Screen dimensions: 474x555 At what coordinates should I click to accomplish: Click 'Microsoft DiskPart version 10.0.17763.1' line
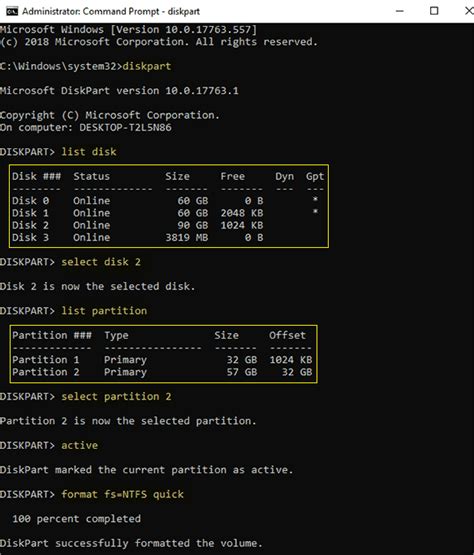(x=119, y=91)
